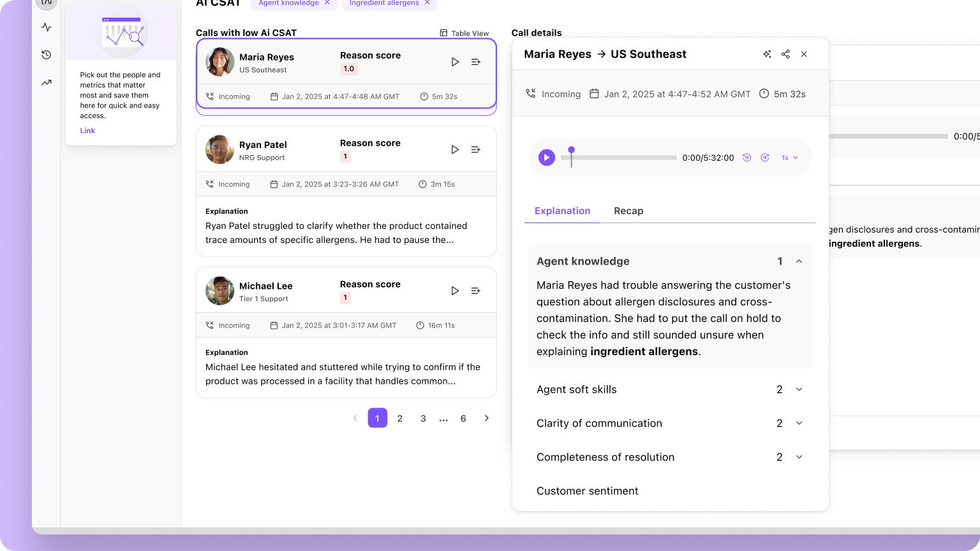
Task: Switch to Table View
Action: click(x=464, y=33)
